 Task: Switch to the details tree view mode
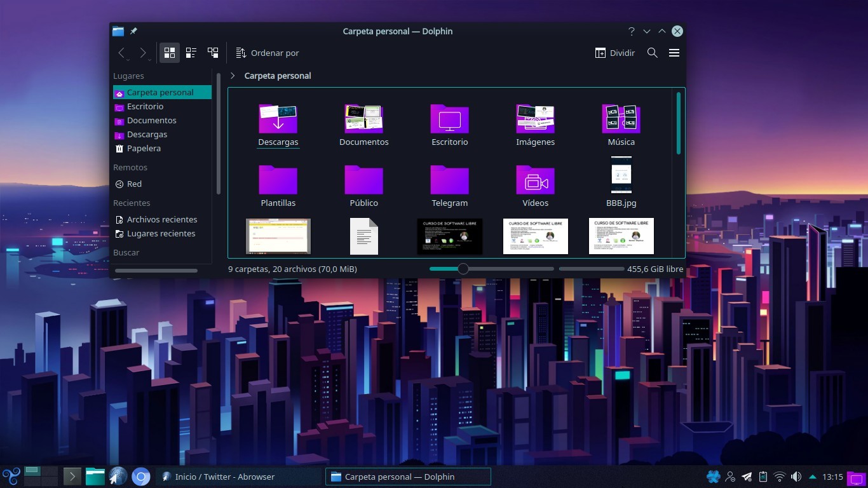click(213, 53)
